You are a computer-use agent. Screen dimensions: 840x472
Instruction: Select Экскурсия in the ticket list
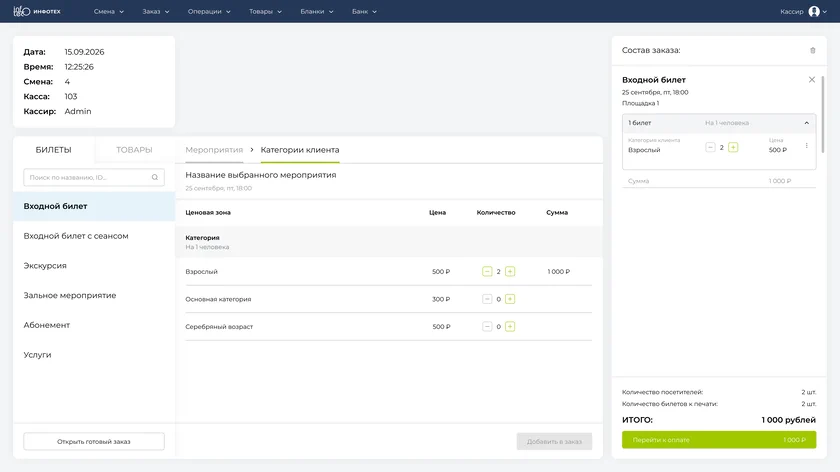[x=45, y=266]
